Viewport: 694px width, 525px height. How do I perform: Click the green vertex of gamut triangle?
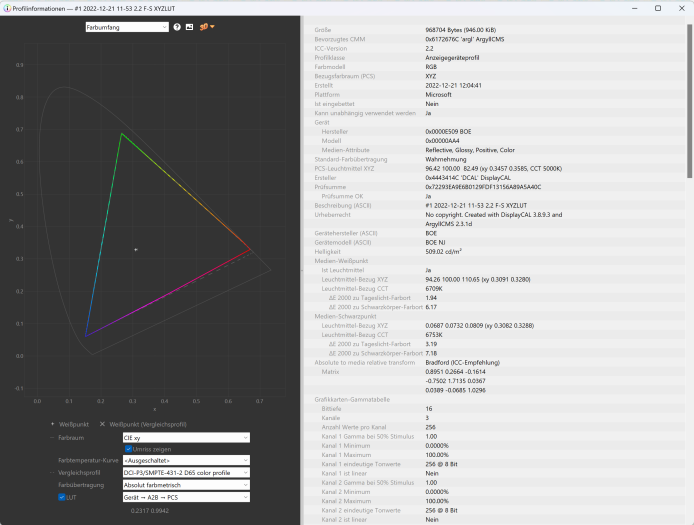[121, 134]
